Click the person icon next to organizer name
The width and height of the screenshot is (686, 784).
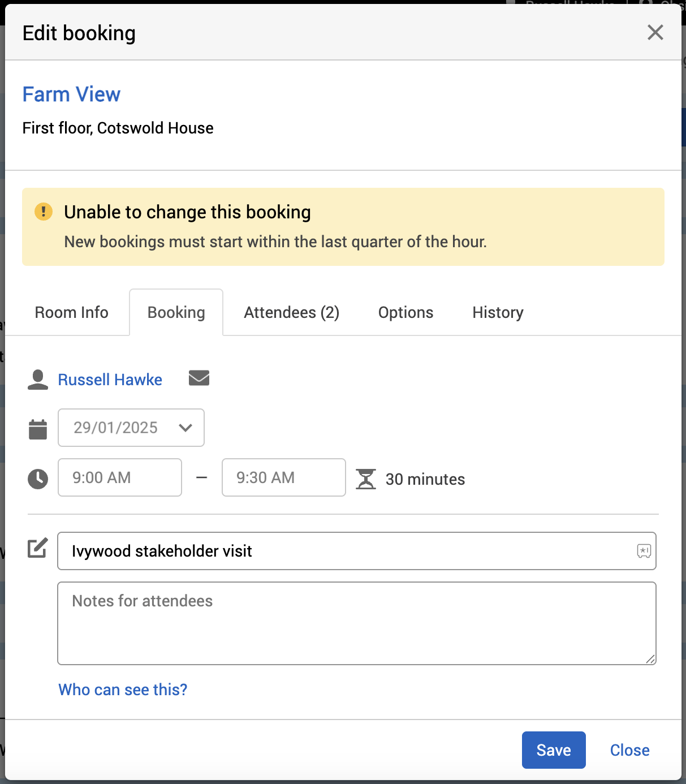point(38,380)
